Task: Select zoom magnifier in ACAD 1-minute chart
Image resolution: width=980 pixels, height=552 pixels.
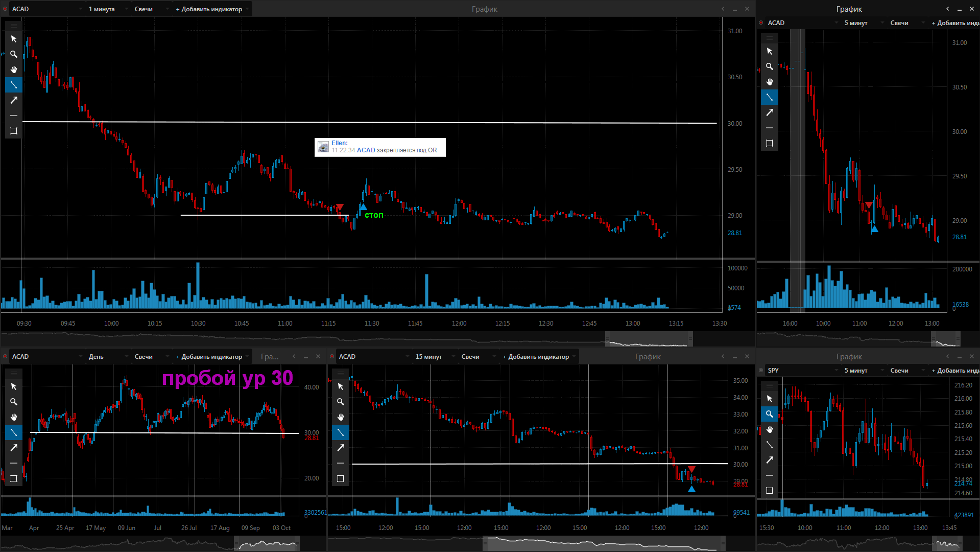Action: 14,54
